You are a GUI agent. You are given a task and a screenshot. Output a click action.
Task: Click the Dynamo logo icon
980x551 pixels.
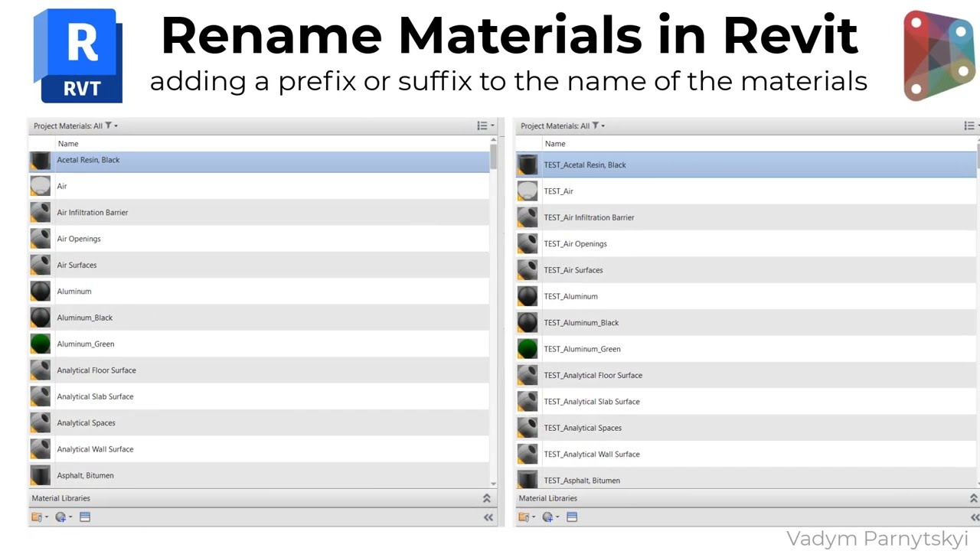(x=939, y=55)
